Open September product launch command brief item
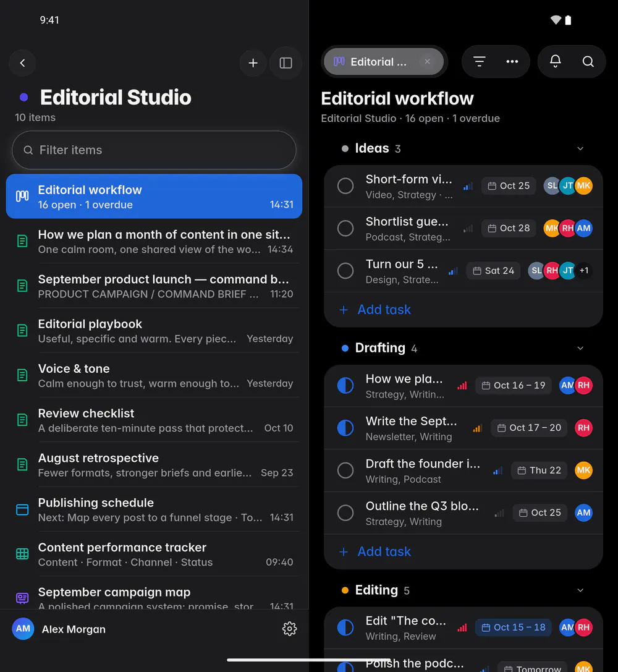Screen dimensions: 618x672 154,286
